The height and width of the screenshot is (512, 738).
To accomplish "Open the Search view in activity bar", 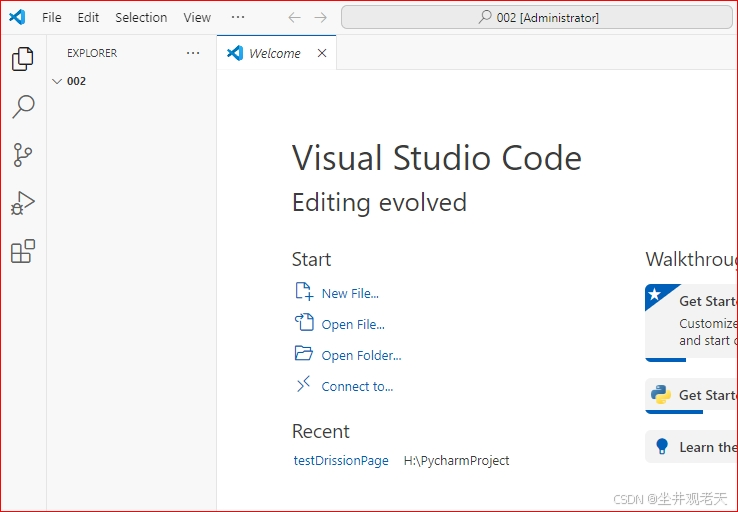I will [x=23, y=107].
